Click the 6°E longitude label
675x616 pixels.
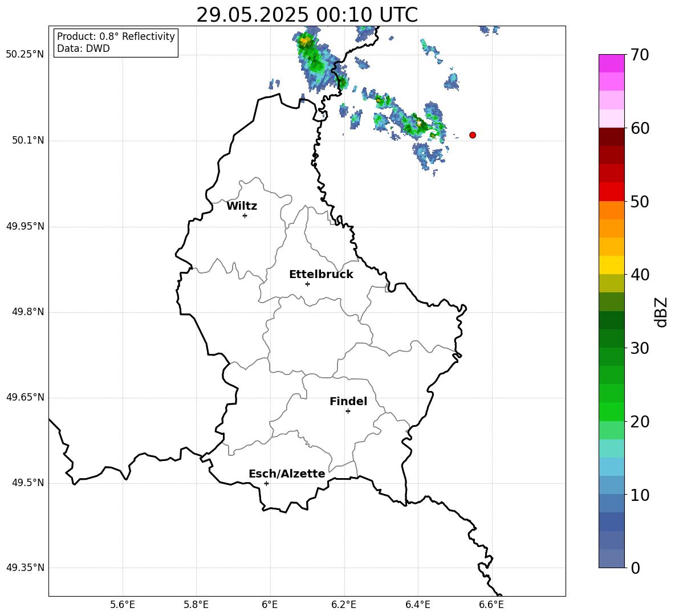click(270, 605)
